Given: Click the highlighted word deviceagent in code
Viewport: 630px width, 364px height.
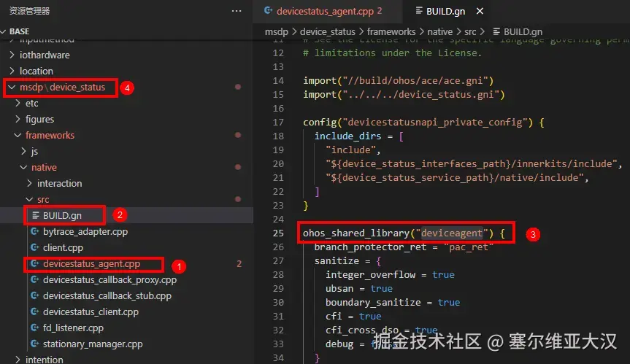Looking at the screenshot, I should pyautogui.click(x=452, y=233).
